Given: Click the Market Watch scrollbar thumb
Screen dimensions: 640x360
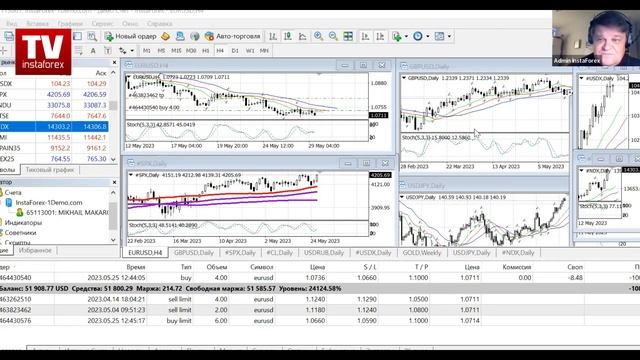Looking at the screenshot, I should click(113, 105).
